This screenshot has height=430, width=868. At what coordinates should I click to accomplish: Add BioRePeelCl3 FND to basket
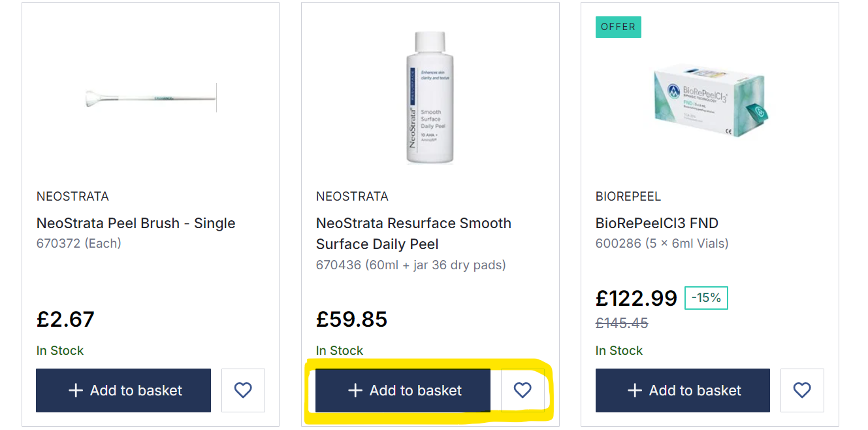[x=683, y=390]
